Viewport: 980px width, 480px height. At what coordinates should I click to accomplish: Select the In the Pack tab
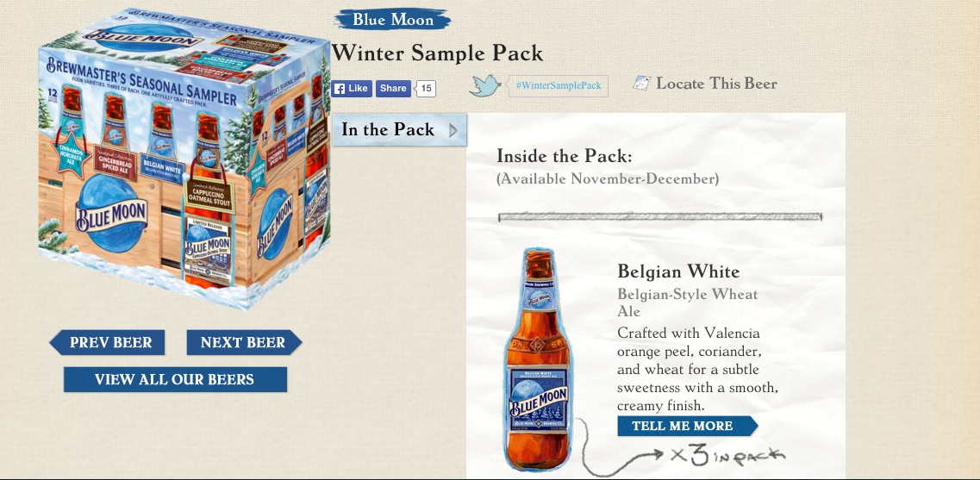point(399,130)
